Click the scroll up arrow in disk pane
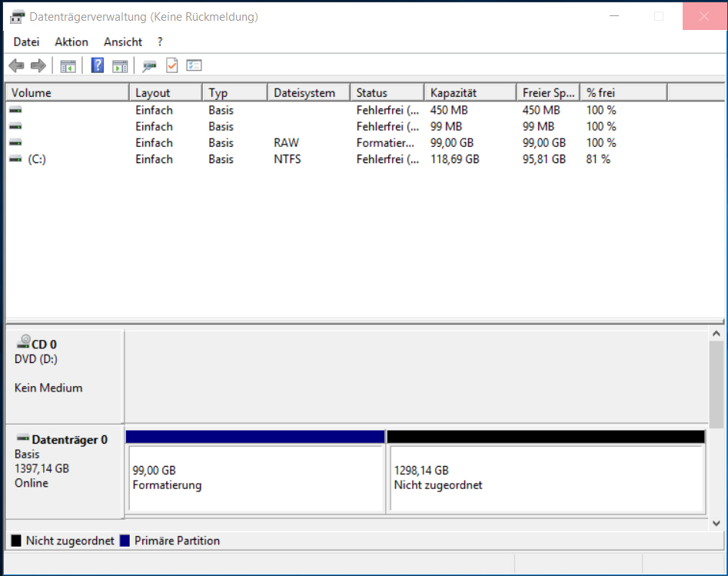 coord(716,334)
